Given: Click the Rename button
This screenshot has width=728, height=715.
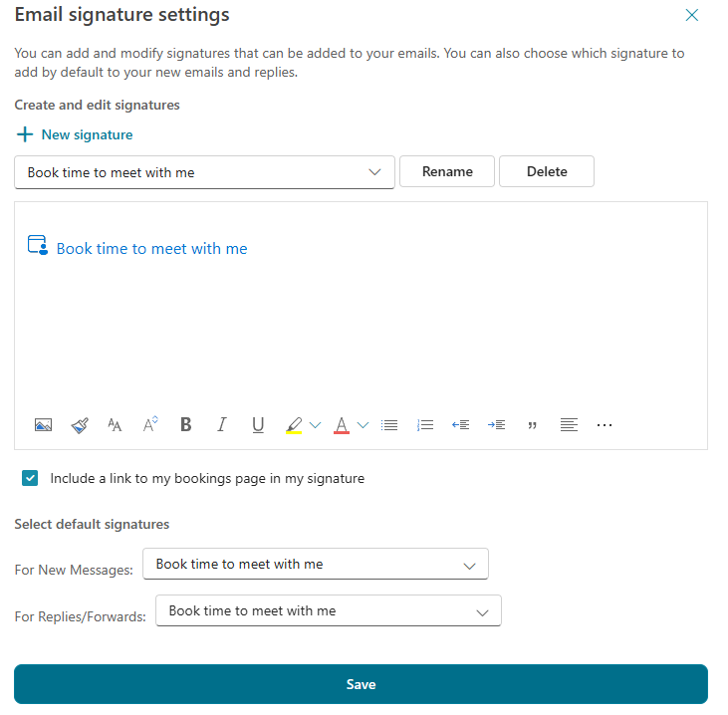Looking at the screenshot, I should coord(447,171).
